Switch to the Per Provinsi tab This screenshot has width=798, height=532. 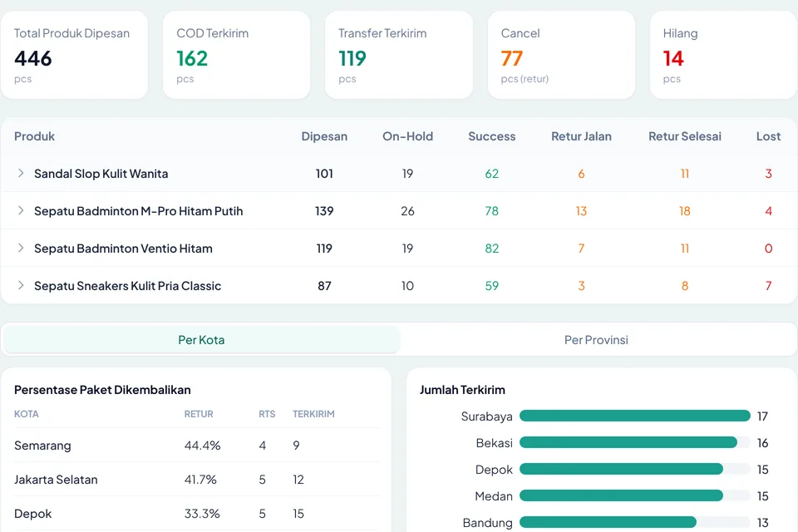pos(596,339)
